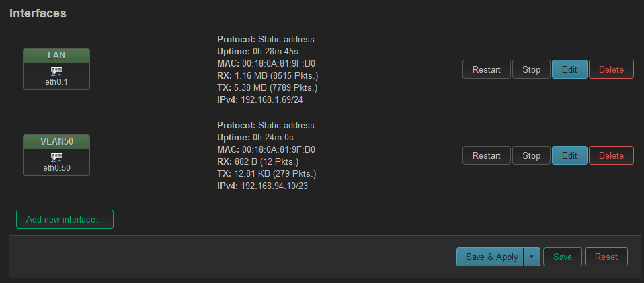Select the VLAN50 interface badge header

point(56,142)
